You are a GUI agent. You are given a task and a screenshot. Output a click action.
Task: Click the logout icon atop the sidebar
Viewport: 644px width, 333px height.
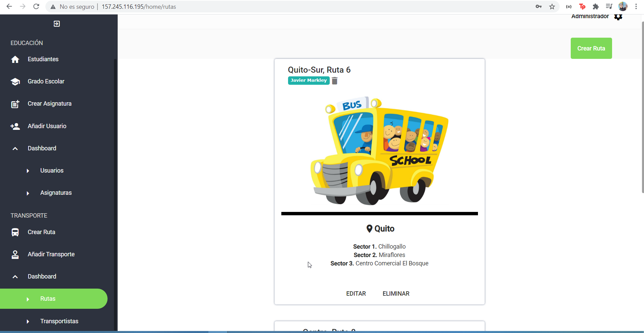point(56,24)
